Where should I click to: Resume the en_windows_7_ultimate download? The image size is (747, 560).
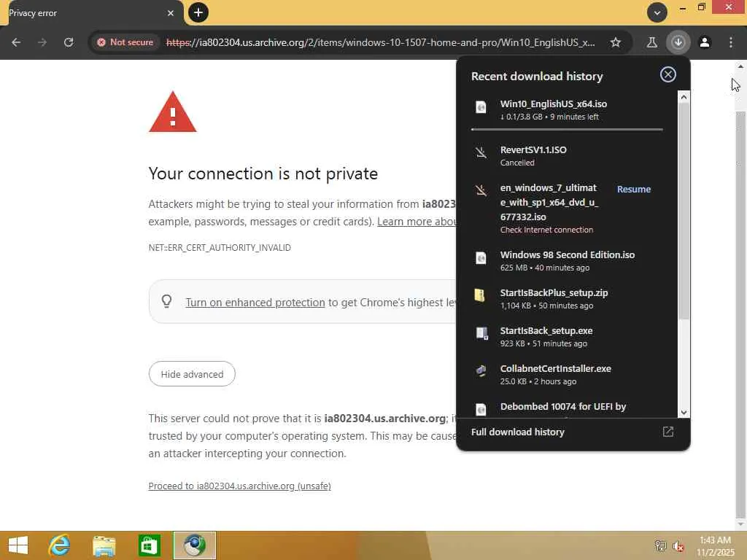pyautogui.click(x=634, y=189)
